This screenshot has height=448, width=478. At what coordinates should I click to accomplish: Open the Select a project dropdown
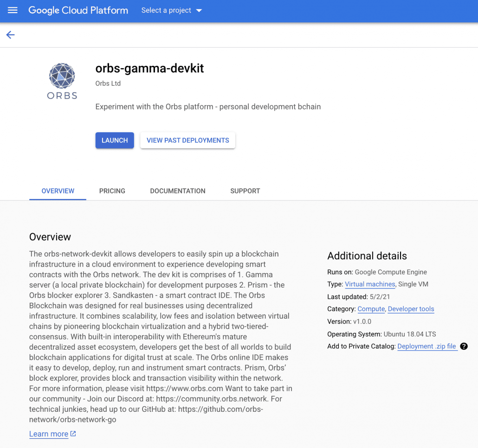click(172, 10)
